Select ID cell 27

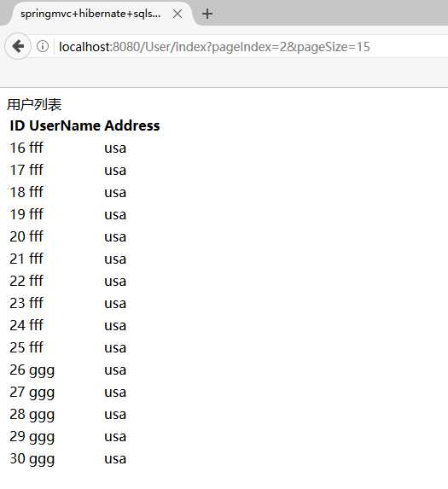[x=17, y=392]
